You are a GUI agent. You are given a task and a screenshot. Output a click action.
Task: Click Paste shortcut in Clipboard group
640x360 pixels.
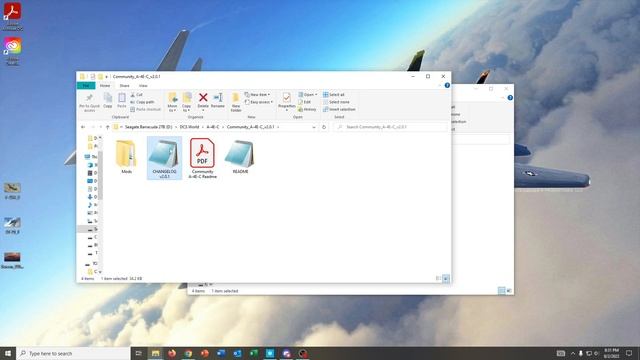pos(146,109)
